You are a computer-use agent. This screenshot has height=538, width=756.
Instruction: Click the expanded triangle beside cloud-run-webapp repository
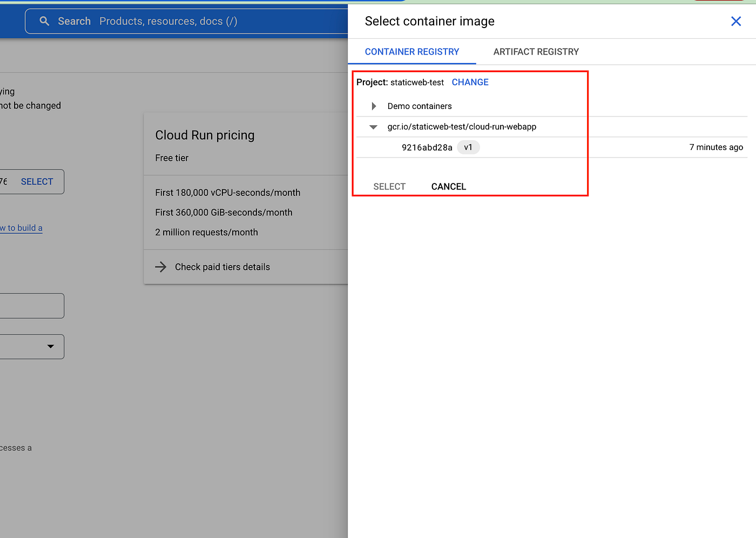pyautogui.click(x=373, y=127)
